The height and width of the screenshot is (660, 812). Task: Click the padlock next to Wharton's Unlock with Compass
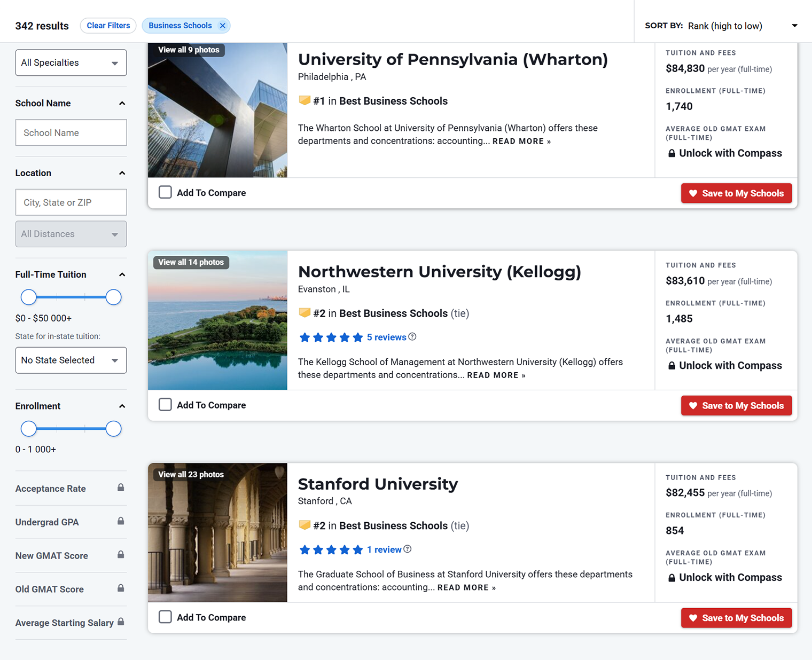pos(672,153)
